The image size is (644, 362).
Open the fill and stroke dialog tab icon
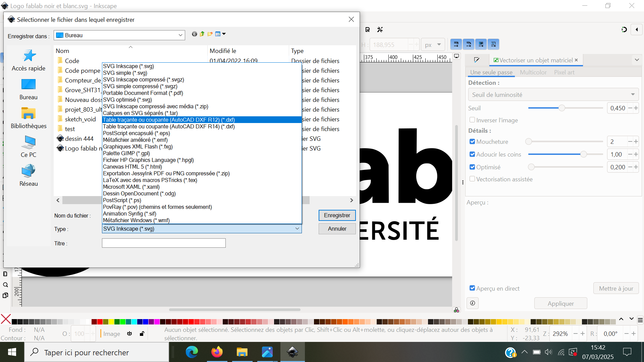click(477, 60)
